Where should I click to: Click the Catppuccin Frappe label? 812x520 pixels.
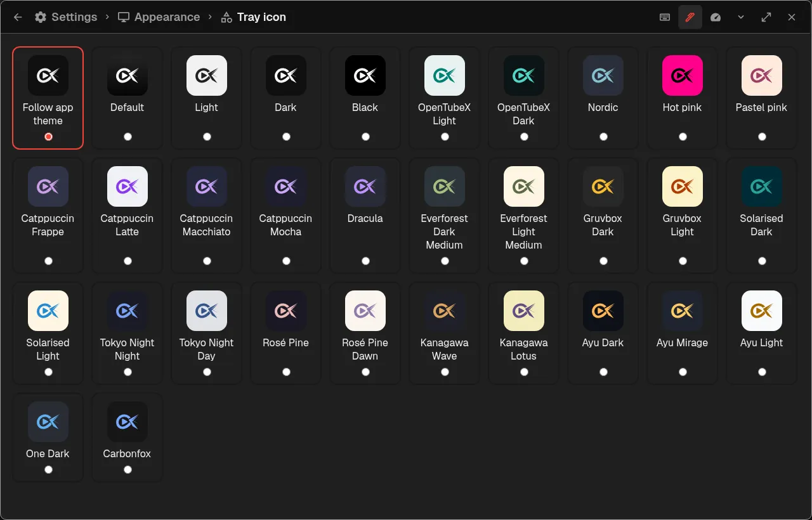click(48, 225)
